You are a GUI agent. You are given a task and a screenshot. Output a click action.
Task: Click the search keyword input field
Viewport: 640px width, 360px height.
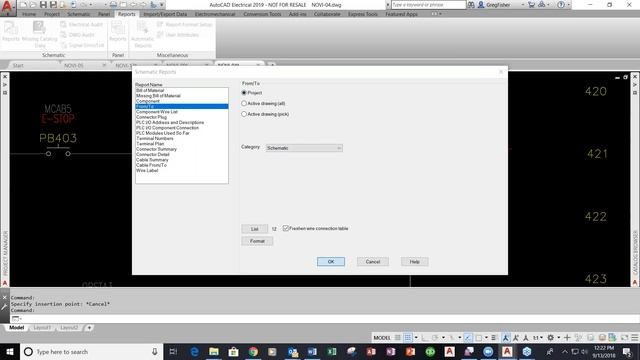click(x=428, y=5)
